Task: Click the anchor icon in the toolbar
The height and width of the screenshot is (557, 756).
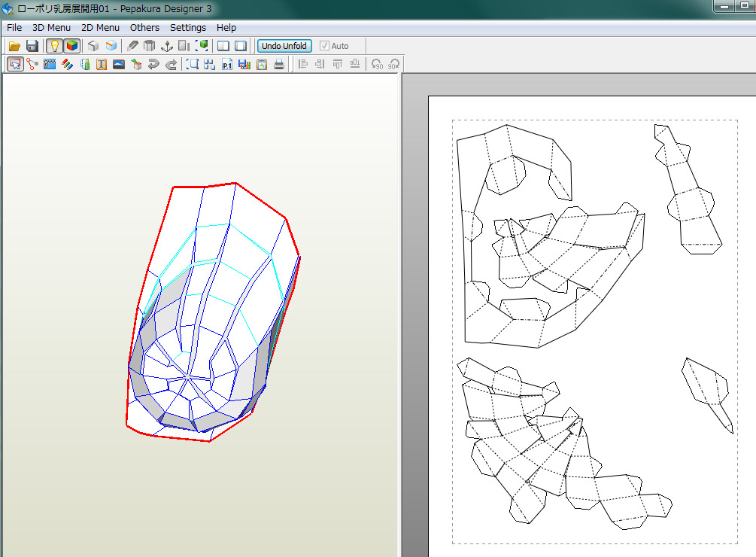Action: [x=167, y=46]
